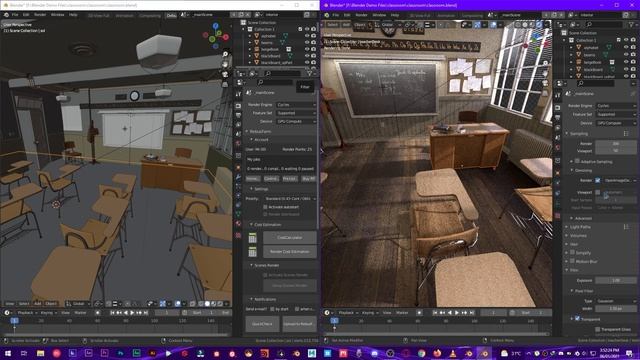This screenshot has width=640, height=360.
Task: Click outliner filter funnel icon in right window
Action: (x=632, y=25)
